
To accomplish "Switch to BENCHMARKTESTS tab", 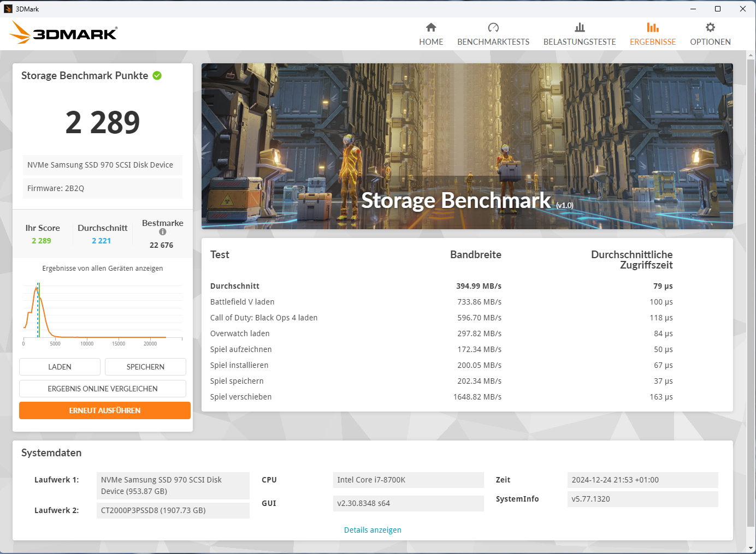I will click(x=493, y=34).
